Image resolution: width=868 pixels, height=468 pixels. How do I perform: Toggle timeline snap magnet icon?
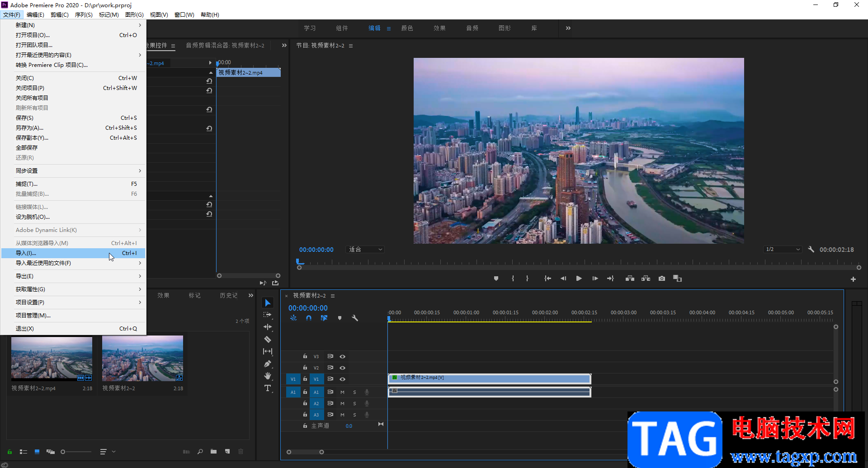point(308,318)
